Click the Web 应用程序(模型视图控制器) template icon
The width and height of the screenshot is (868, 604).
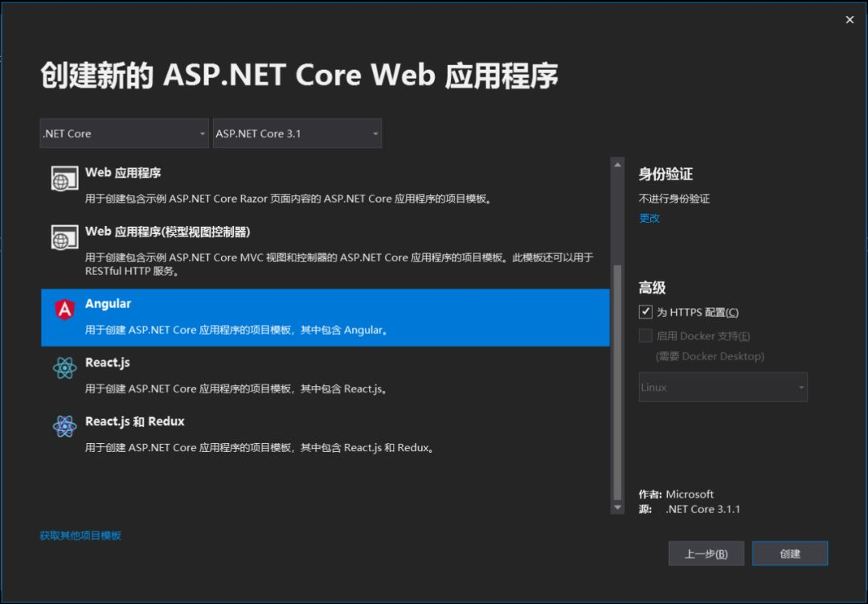click(x=64, y=238)
